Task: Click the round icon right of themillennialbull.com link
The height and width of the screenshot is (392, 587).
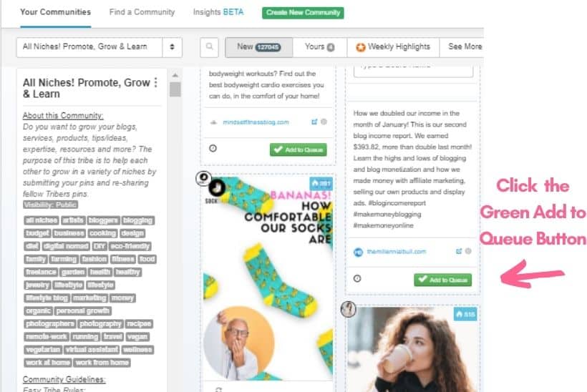Action: point(468,251)
